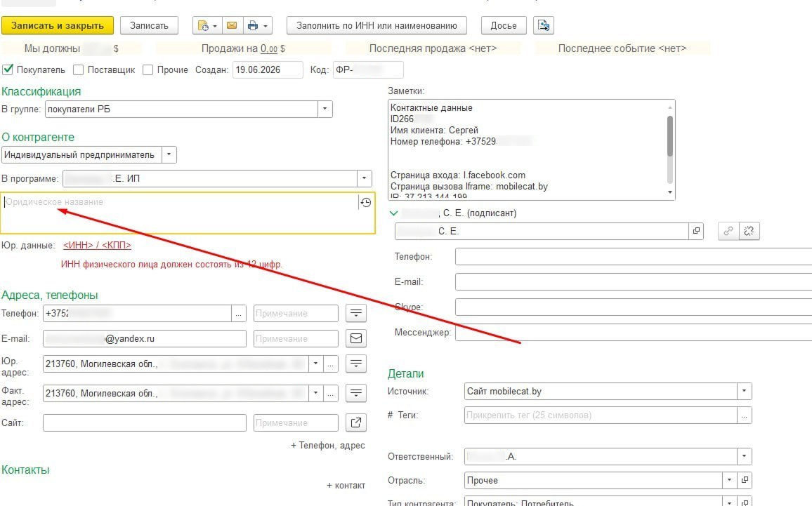Viewport: 812px width, 506px height.
Task: Click Продажи на 0.00 $ indicator
Action: pos(244,48)
